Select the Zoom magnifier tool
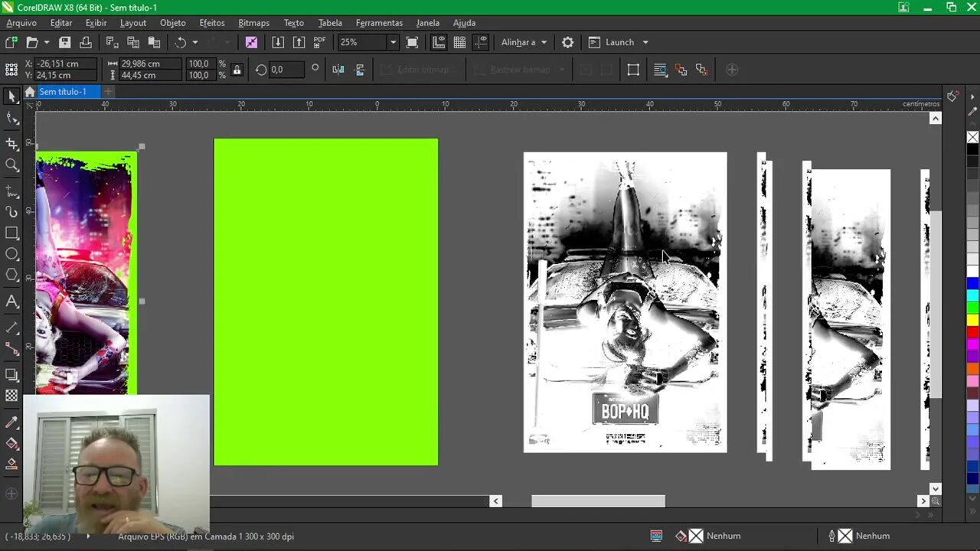Screen dimensions: 980x551 11,165
